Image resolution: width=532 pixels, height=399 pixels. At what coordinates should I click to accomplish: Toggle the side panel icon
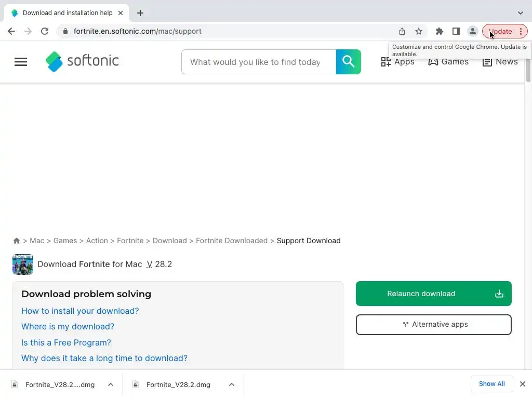click(x=456, y=31)
